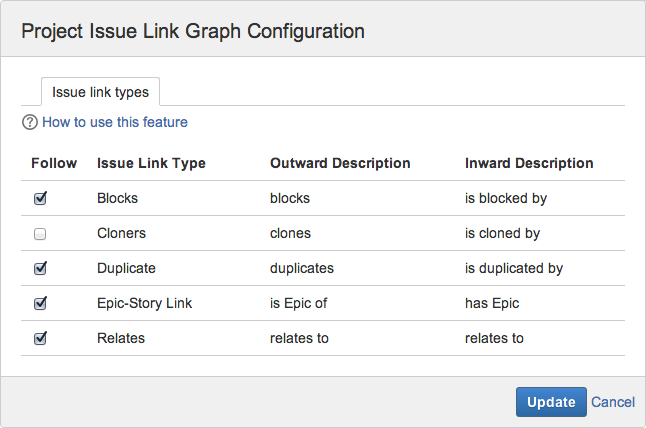Image resolution: width=646 pixels, height=428 pixels.
Task: Enable the Cloners follow checkbox
Action: coord(40,234)
